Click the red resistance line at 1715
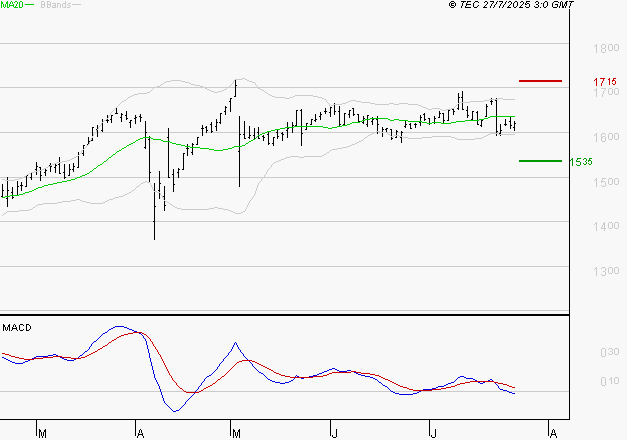This screenshot has width=627, height=440. (x=540, y=81)
